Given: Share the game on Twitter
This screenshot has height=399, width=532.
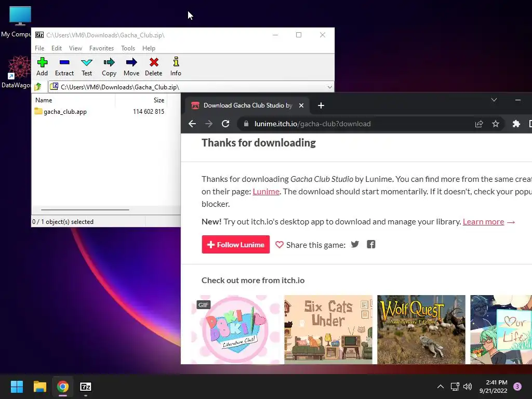Looking at the screenshot, I should point(355,244).
